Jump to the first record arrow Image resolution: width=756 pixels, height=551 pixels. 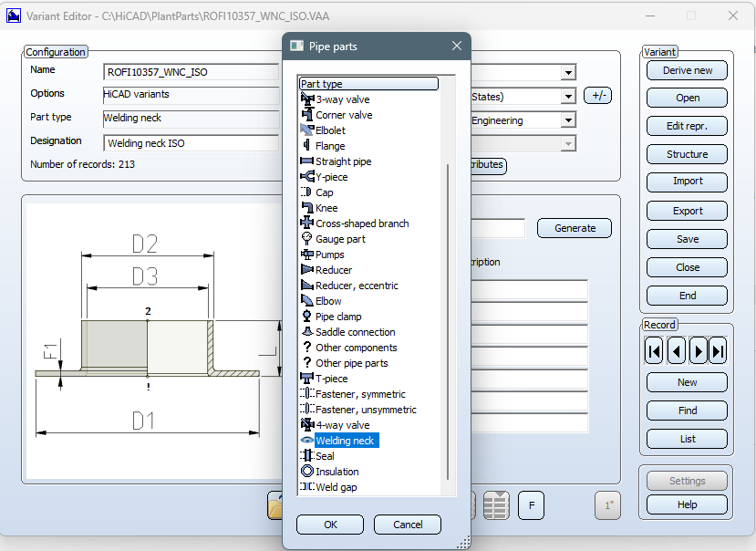pyautogui.click(x=656, y=350)
